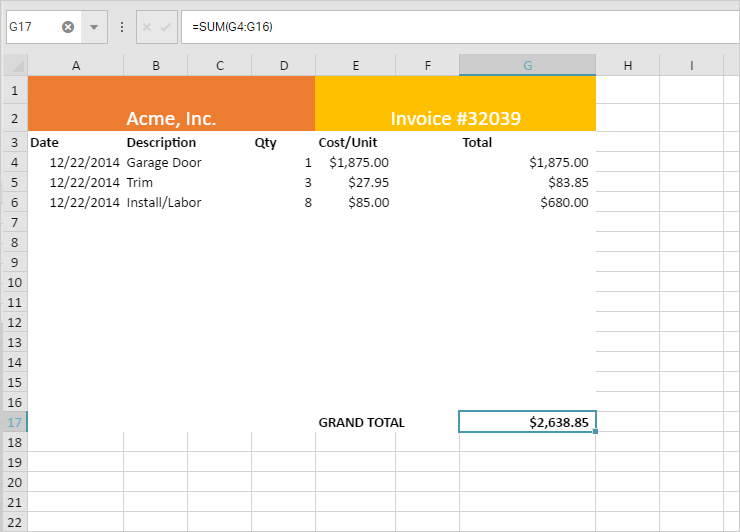
Task: Select row 20 header
Action: 15,482
